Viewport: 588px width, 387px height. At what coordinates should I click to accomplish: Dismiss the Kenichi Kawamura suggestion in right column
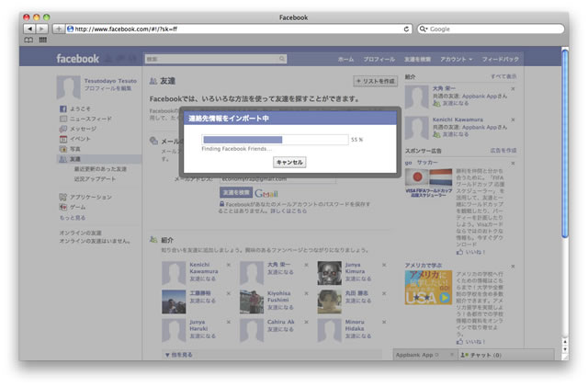click(x=513, y=120)
